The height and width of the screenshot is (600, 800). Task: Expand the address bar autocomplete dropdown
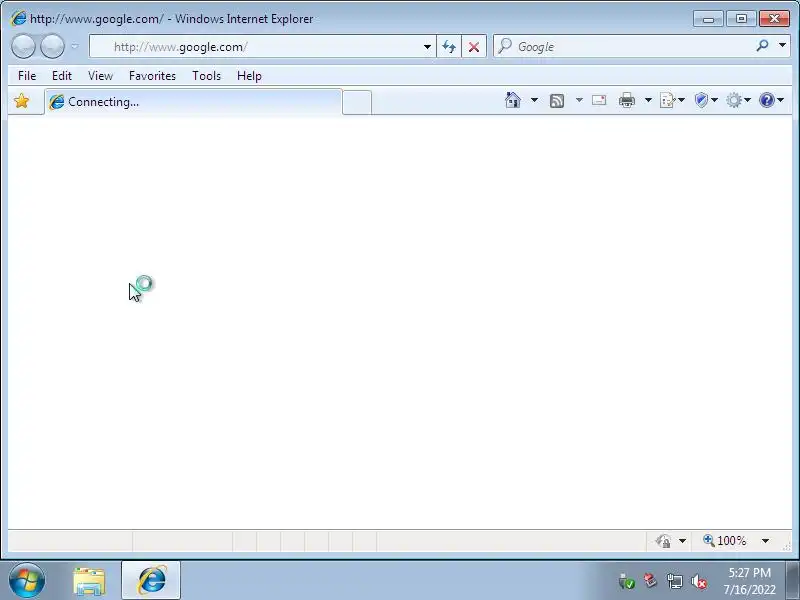(427, 47)
